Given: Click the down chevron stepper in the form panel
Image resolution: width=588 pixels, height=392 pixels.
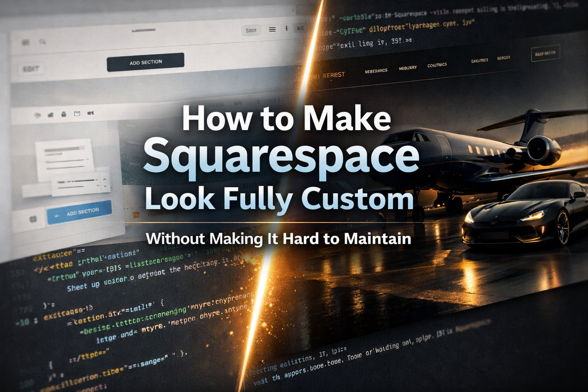Looking at the screenshot, I should [105, 187].
